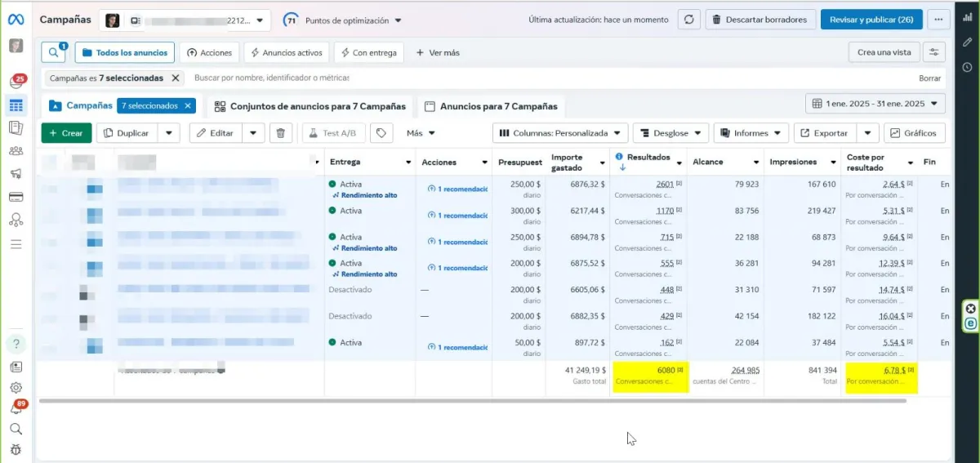Open Exportar options arrow
This screenshot has height=463, width=980.
(x=868, y=133)
